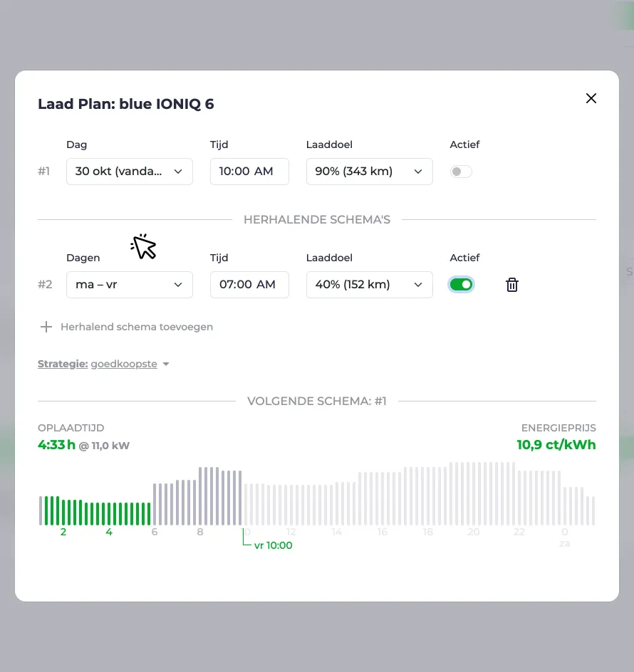Click Herhalend schema toevoegen
The image size is (634, 672).
click(x=137, y=327)
